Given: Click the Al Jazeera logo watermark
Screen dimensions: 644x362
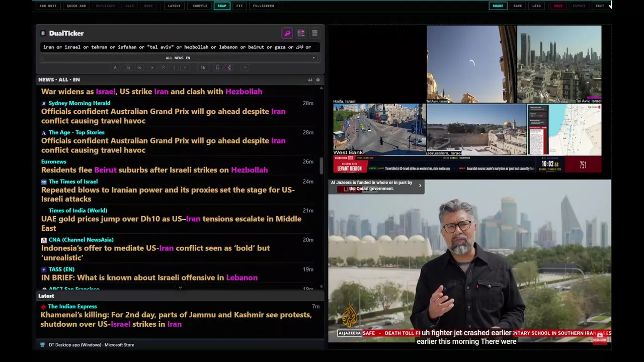Looking at the screenshot, I should coord(350,316).
